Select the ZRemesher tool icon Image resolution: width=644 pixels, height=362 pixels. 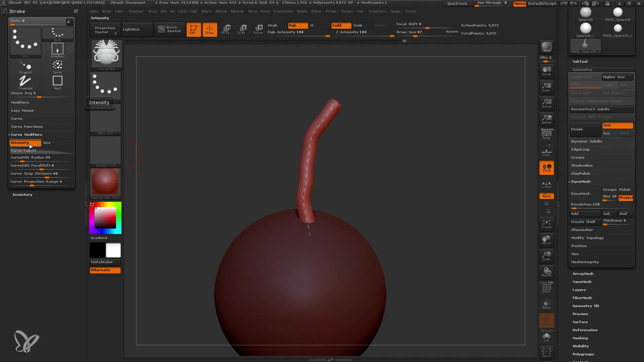(x=582, y=229)
